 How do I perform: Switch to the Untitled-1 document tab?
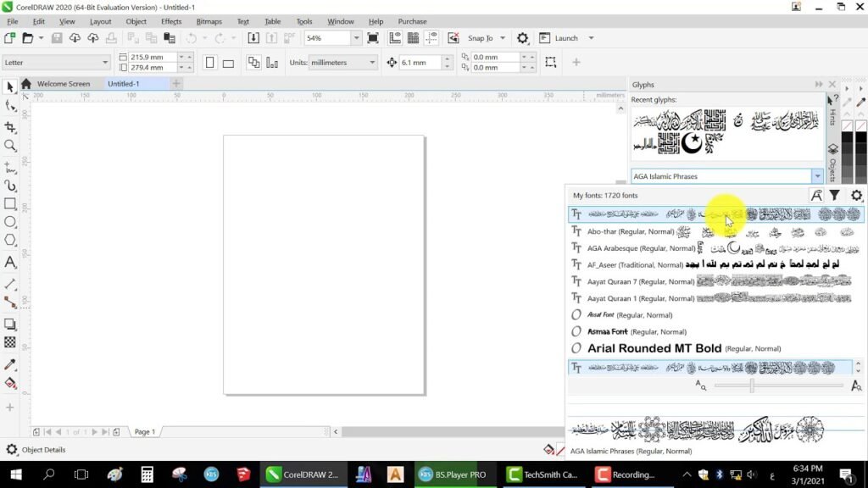[124, 84]
